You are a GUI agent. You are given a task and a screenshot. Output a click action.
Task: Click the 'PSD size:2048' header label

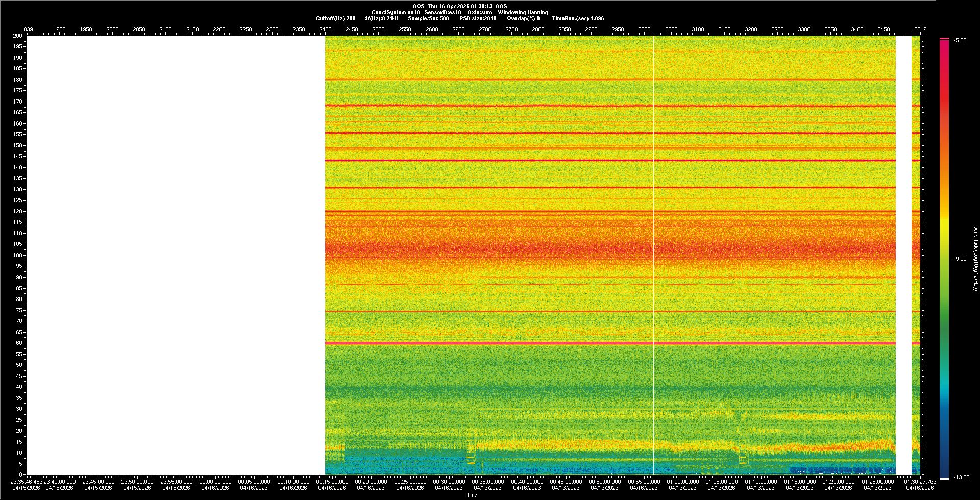(x=477, y=18)
